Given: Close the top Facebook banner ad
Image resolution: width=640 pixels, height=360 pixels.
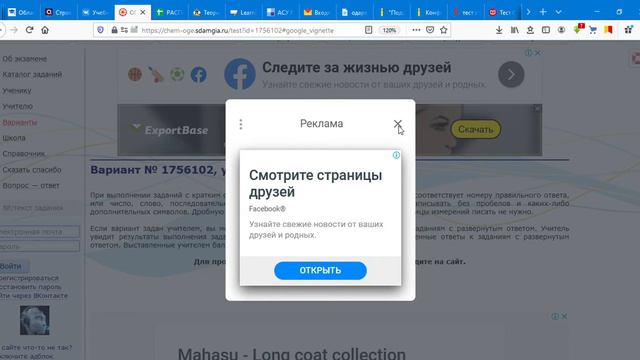Looking at the screenshot, I should pyautogui.click(x=538, y=53).
